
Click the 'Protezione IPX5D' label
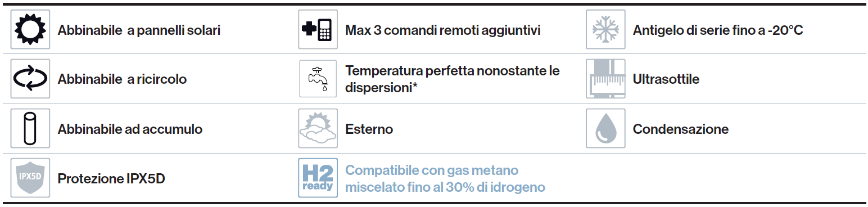tap(111, 179)
